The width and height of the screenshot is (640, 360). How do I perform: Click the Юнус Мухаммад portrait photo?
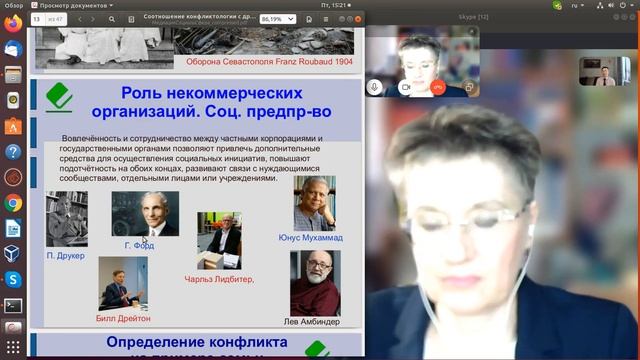coord(315,203)
